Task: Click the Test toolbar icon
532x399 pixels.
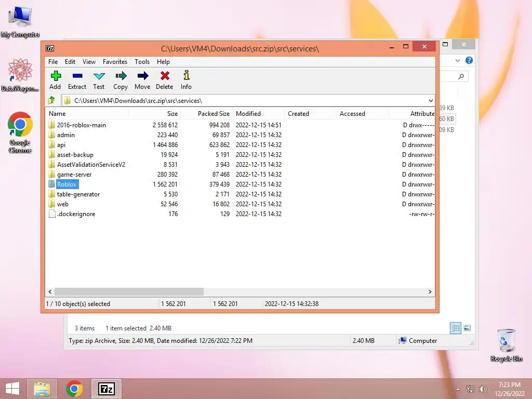Action: tap(99, 76)
